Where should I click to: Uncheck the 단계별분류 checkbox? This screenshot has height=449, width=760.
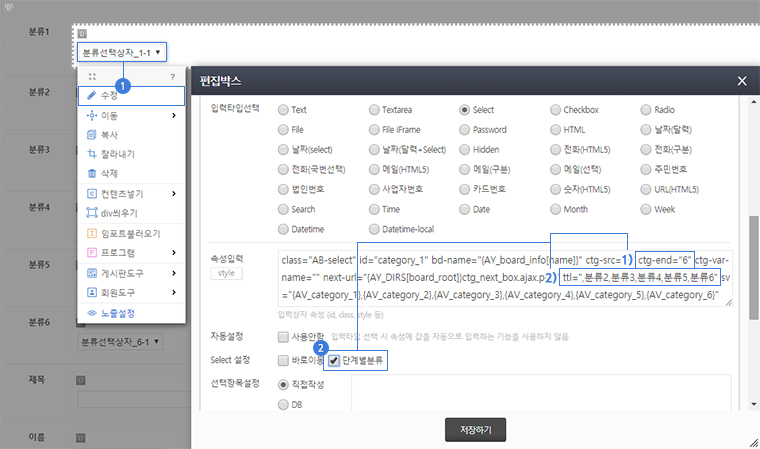(x=334, y=358)
